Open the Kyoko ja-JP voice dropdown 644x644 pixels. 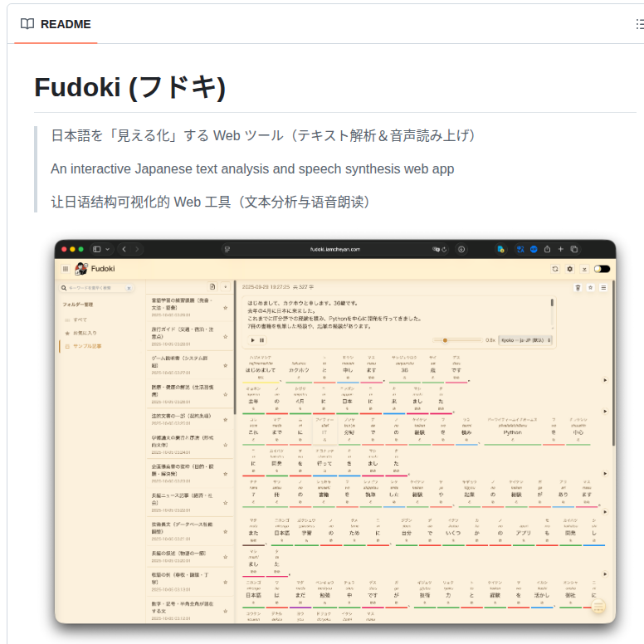525,340
